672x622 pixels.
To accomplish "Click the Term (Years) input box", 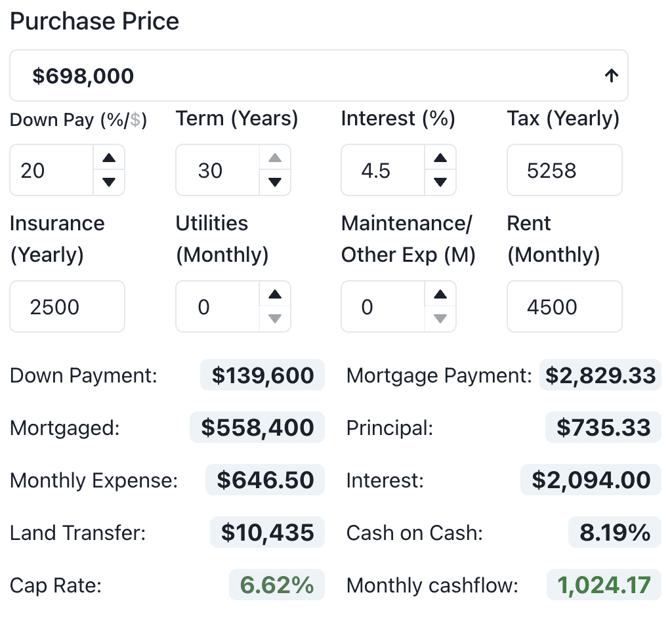I will 217,171.
